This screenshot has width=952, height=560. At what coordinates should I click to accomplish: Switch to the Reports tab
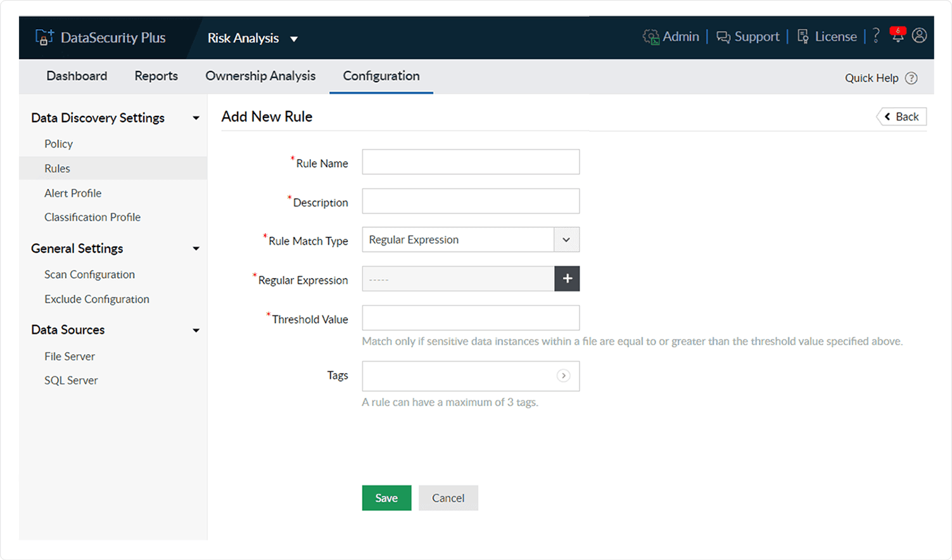click(156, 76)
